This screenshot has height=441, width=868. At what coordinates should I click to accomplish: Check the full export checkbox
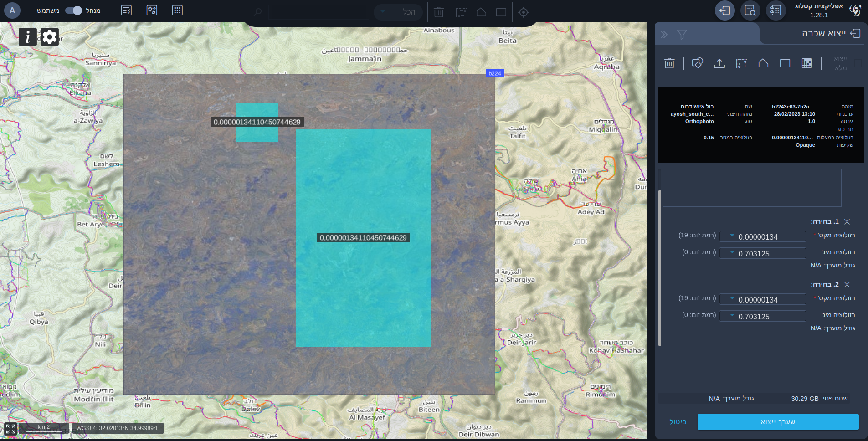tap(858, 63)
